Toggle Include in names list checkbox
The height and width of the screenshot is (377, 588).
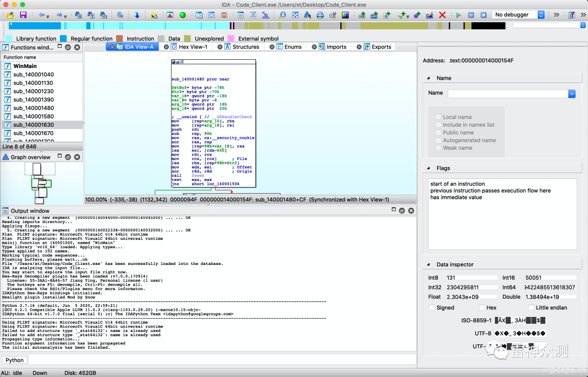point(438,125)
